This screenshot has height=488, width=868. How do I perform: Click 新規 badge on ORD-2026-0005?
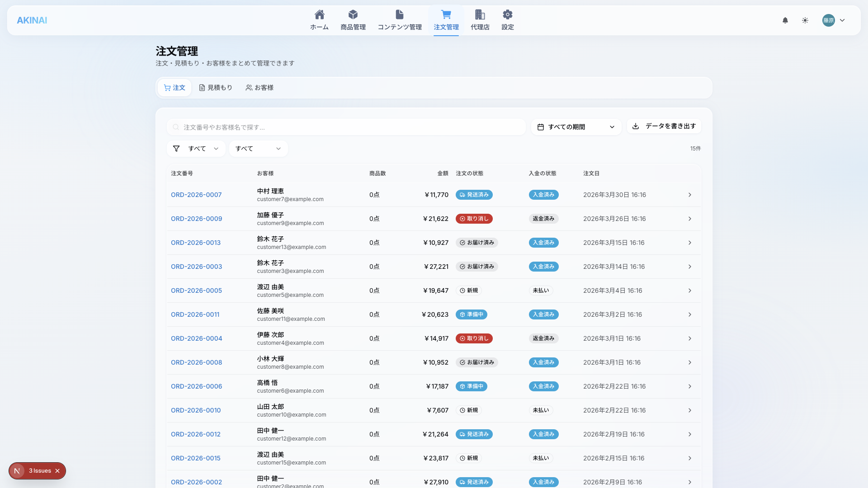click(469, 291)
